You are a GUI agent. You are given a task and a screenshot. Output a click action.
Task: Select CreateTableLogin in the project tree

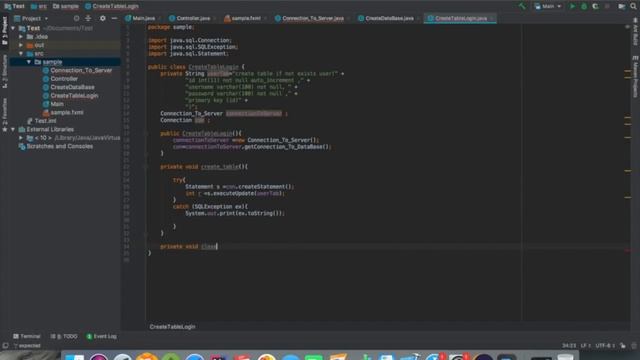pyautogui.click(x=74, y=96)
